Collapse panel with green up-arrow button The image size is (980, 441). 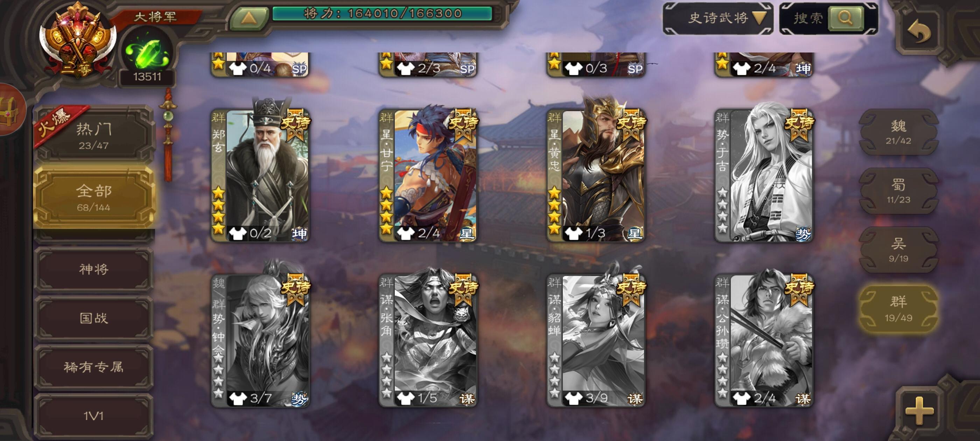(x=249, y=18)
